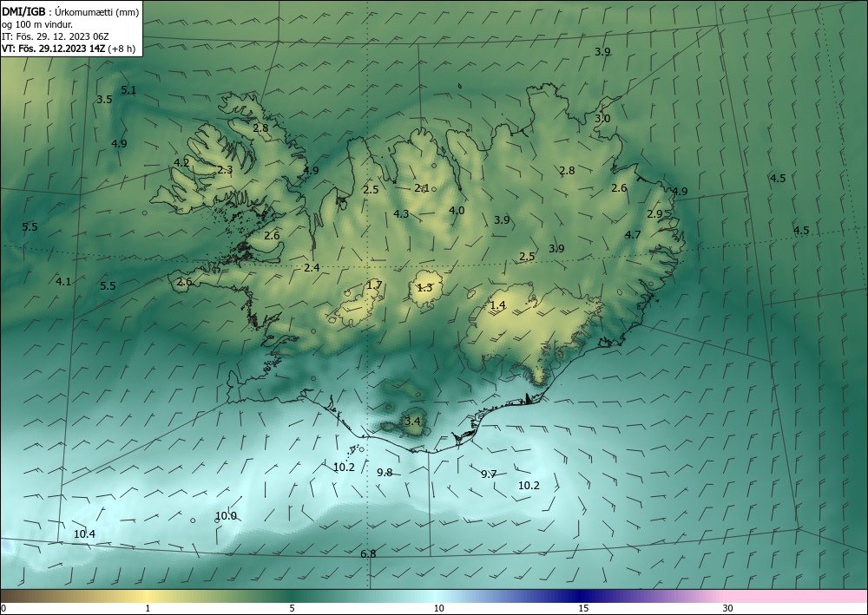The height and width of the screenshot is (615, 868).
Task: Click the 3.4 value on the southern glacier
Action: (x=412, y=422)
